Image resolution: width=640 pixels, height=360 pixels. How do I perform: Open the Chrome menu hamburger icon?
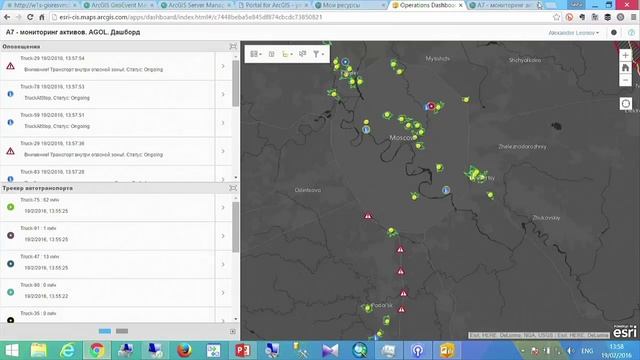click(633, 17)
